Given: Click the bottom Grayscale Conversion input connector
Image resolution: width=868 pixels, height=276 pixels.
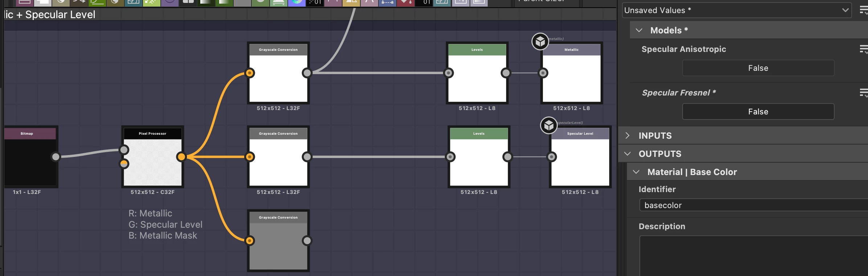Looking at the screenshot, I should click(x=250, y=240).
